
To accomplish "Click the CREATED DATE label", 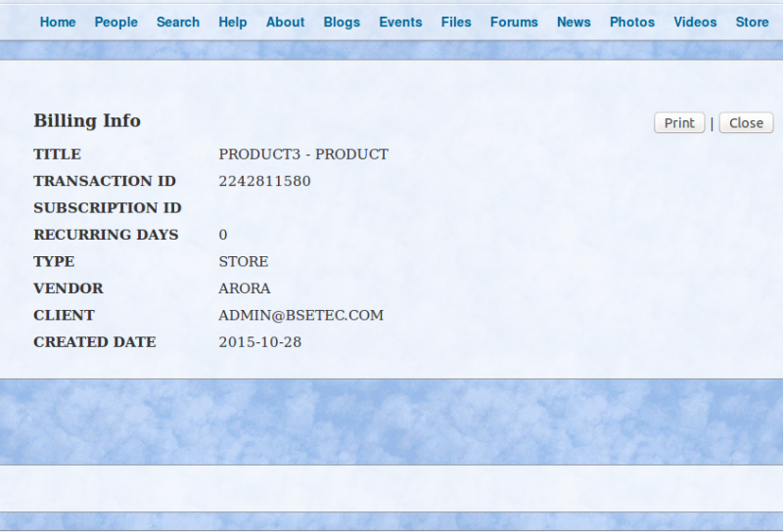I will (x=95, y=342).
